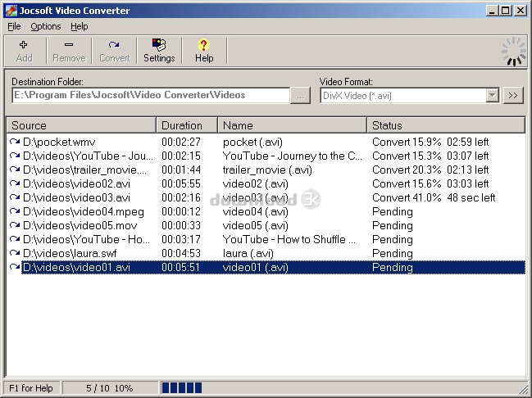Screen dimensions: 532x398
Task: Open the Settings toolbar button
Action: point(159,51)
